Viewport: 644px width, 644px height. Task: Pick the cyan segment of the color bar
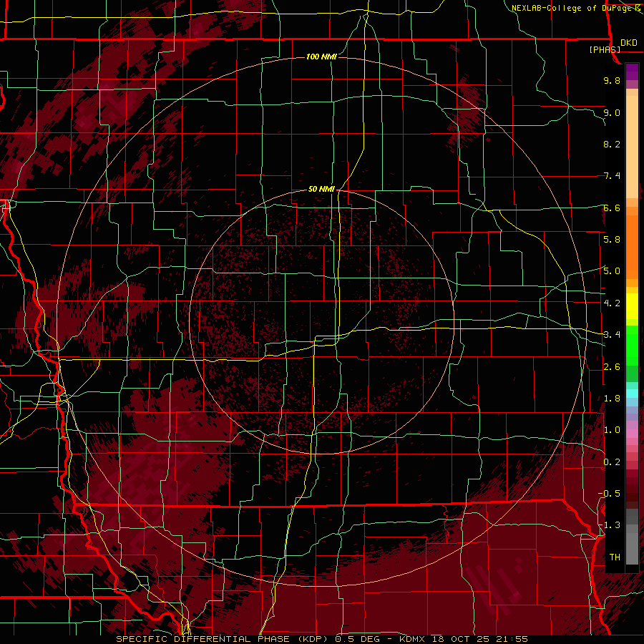[x=632, y=394]
